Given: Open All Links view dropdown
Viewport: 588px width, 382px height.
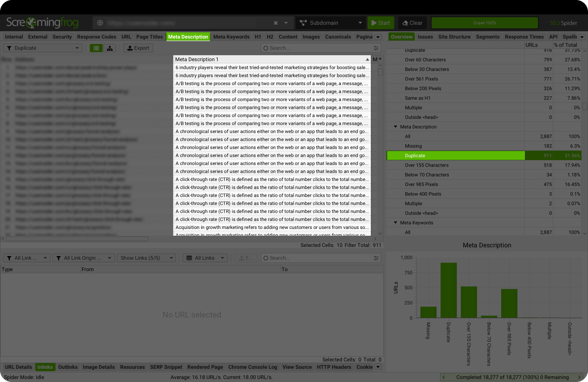Looking at the screenshot, I should coord(205,258).
